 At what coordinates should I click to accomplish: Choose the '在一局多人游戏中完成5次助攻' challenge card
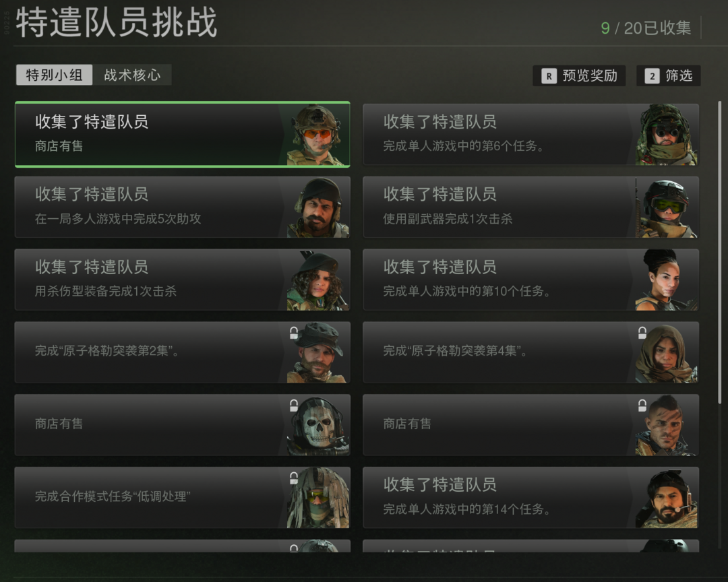[183, 207]
